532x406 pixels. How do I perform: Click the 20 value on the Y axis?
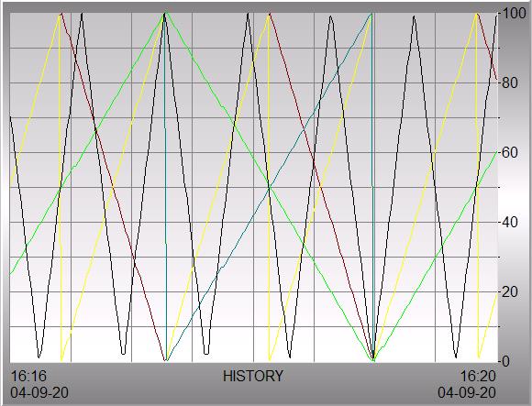(510, 291)
